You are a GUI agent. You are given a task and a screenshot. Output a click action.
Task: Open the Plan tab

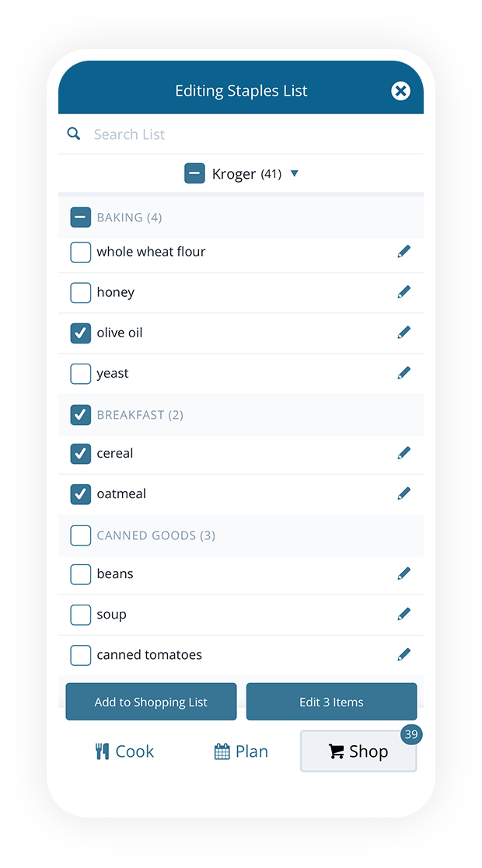(241, 751)
